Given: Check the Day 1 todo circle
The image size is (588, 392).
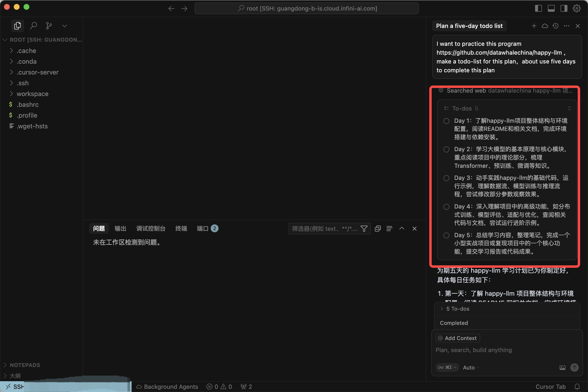Looking at the screenshot, I should (446, 121).
